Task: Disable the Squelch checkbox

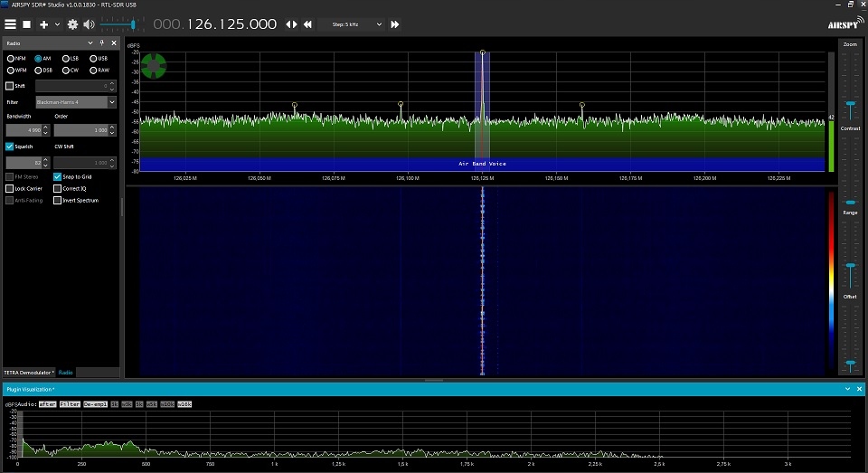Action: pyautogui.click(x=10, y=146)
